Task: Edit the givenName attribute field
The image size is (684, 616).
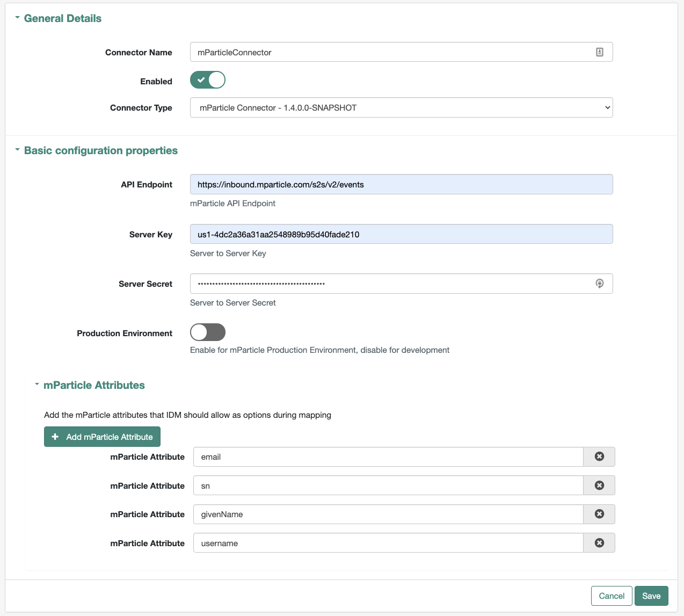Action: click(x=388, y=514)
